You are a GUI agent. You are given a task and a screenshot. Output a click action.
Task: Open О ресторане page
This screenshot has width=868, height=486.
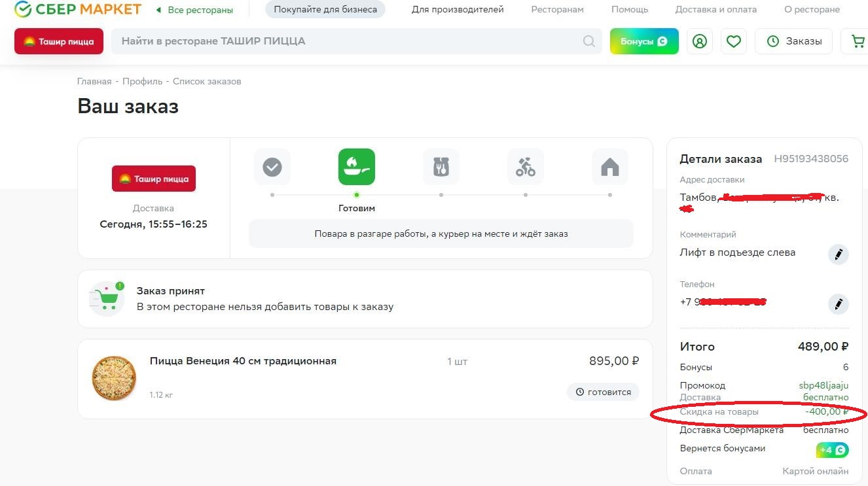[x=812, y=10]
